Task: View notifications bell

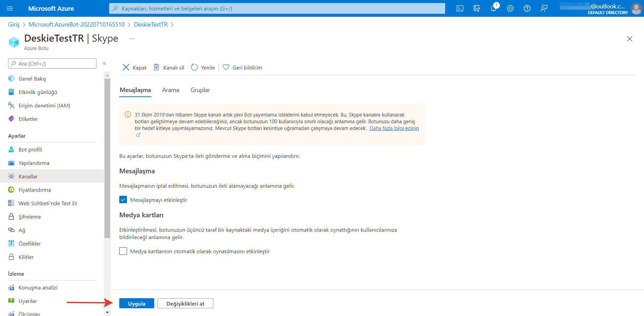Action: coord(493,8)
